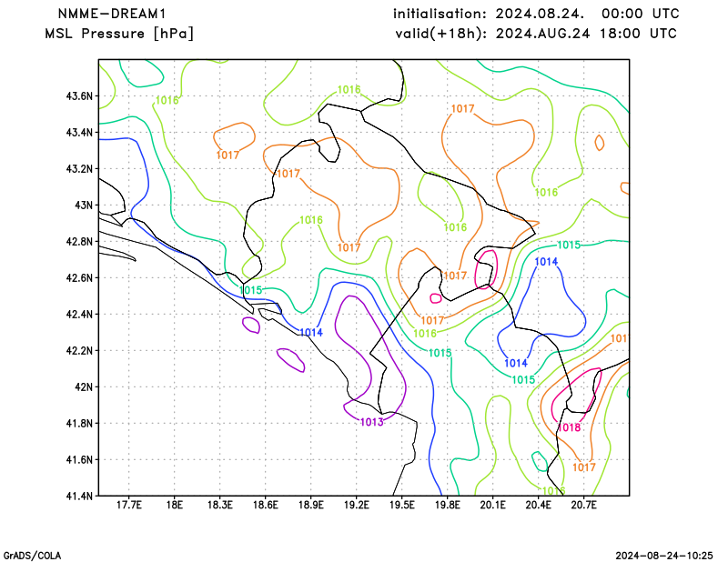This screenshot has width=728, height=562.
Task: Click the '41.6N' latitude axis label
Action: tap(79, 459)
